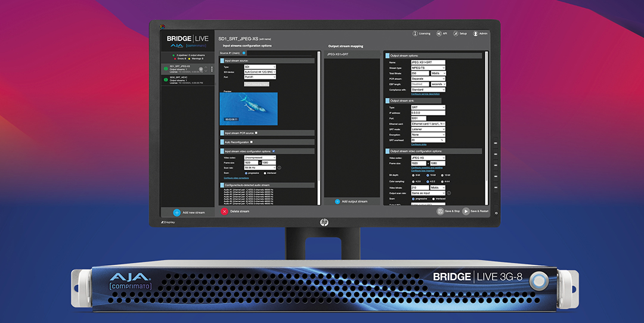Open the Licensing page icon

click(x=415, y=33)
